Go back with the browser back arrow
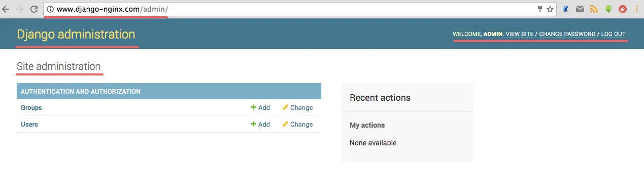 click(x=6, y=9)
